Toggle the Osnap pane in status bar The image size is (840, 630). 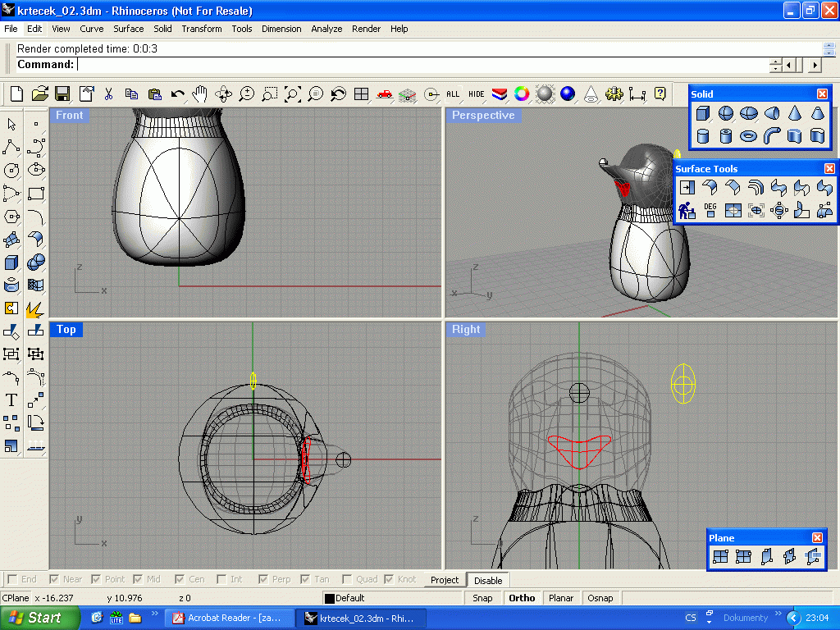pyautogui.click(x=600, y=598)
